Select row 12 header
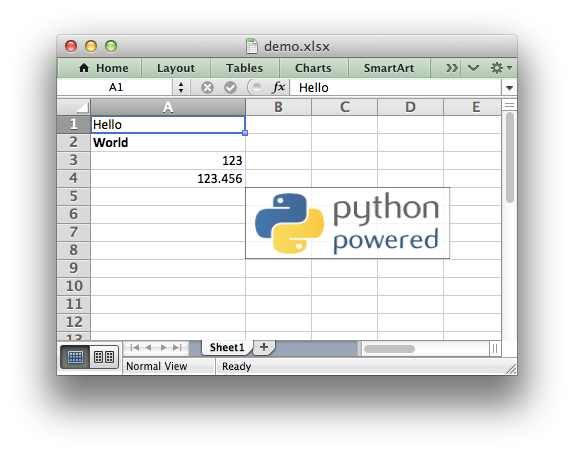Image resolution: width=574 pixels, height=454 pixels. click(x=74, y=322)
